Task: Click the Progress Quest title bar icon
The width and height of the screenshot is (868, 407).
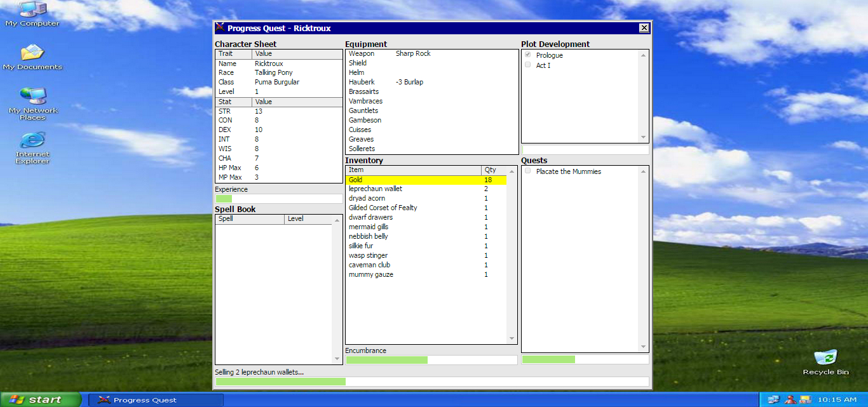Action: [219, 27]
